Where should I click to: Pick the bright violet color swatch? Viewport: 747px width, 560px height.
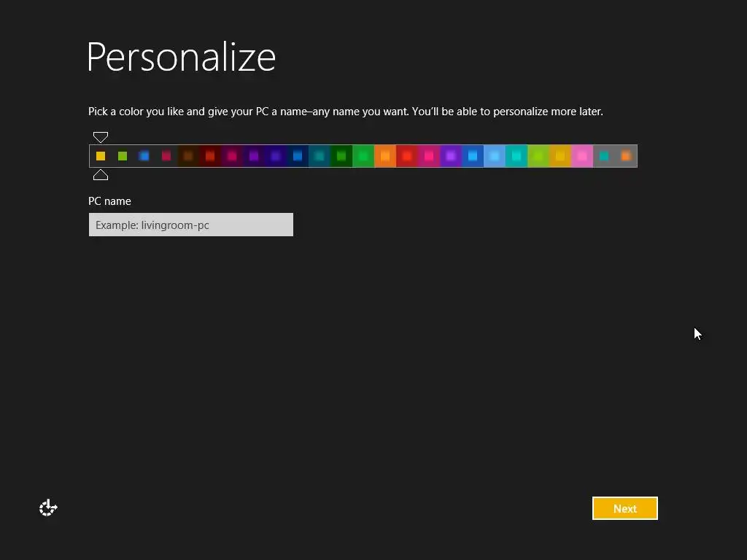pos(451,156)
